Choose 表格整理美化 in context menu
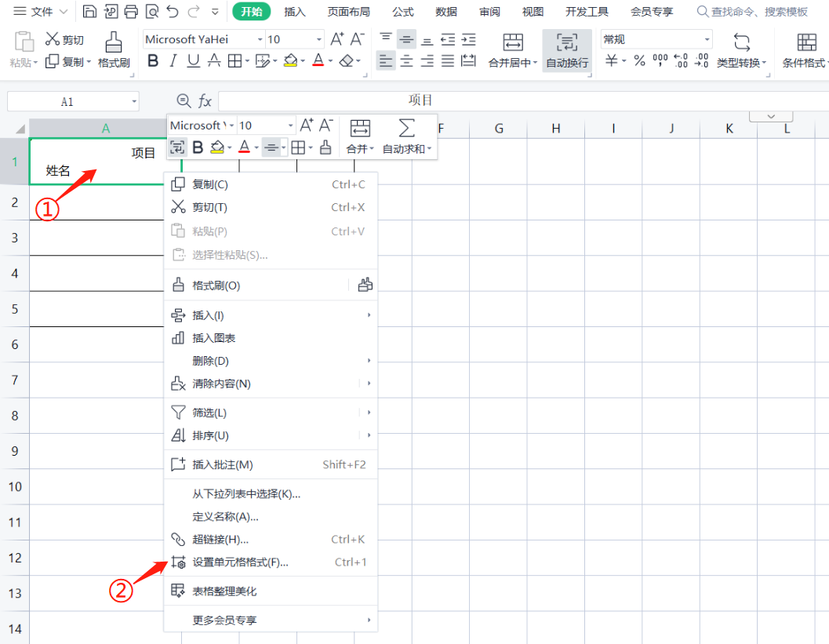 pos(271,591)
